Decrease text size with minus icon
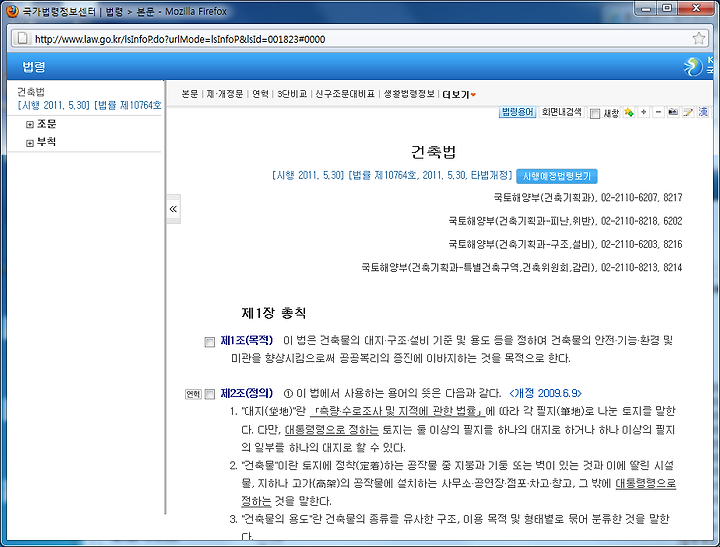720x547 pixels. click(x=658, y=112)
